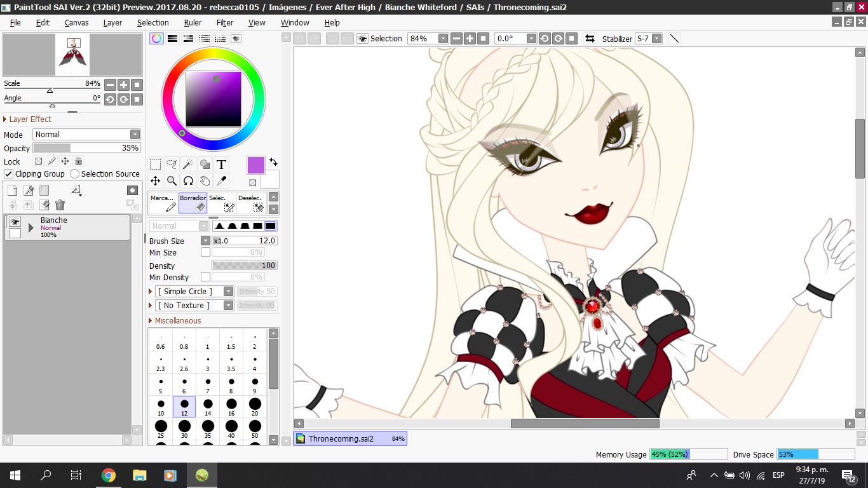The height and width of the screenshot is (488, 868).
Task: Open the canvas zoom 84% dropdown
Action: pyautogui.click(x=443, y=39)
